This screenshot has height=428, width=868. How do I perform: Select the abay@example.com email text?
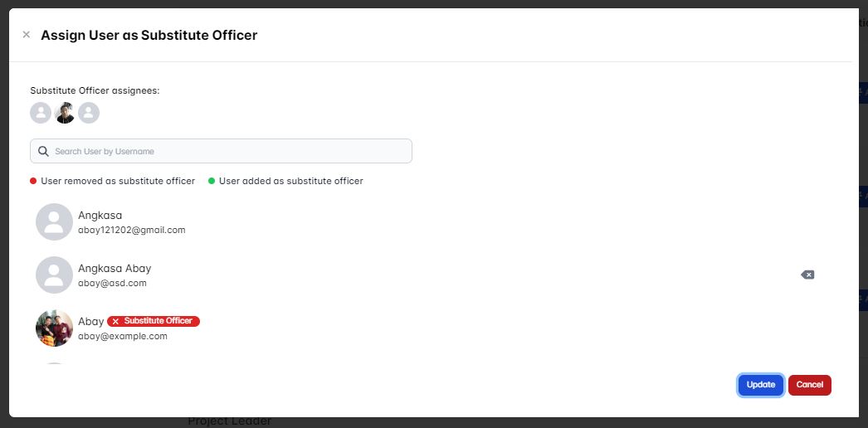coord(122,336)
